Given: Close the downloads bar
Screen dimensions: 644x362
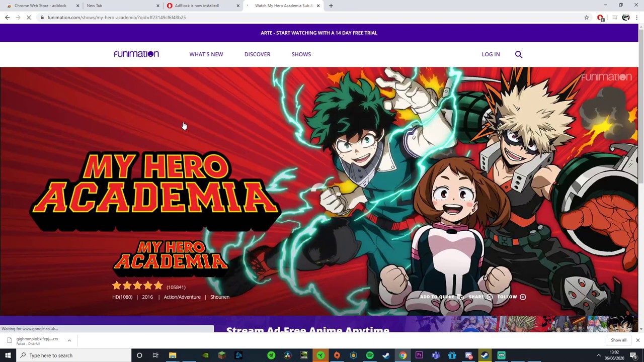Looking at the screenshot, I should [637, 340].
